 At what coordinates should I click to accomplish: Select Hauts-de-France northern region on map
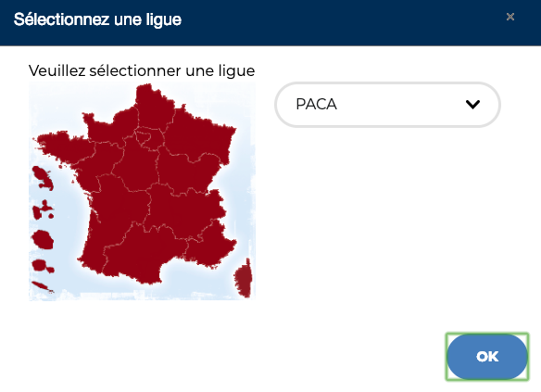[154, 107]
